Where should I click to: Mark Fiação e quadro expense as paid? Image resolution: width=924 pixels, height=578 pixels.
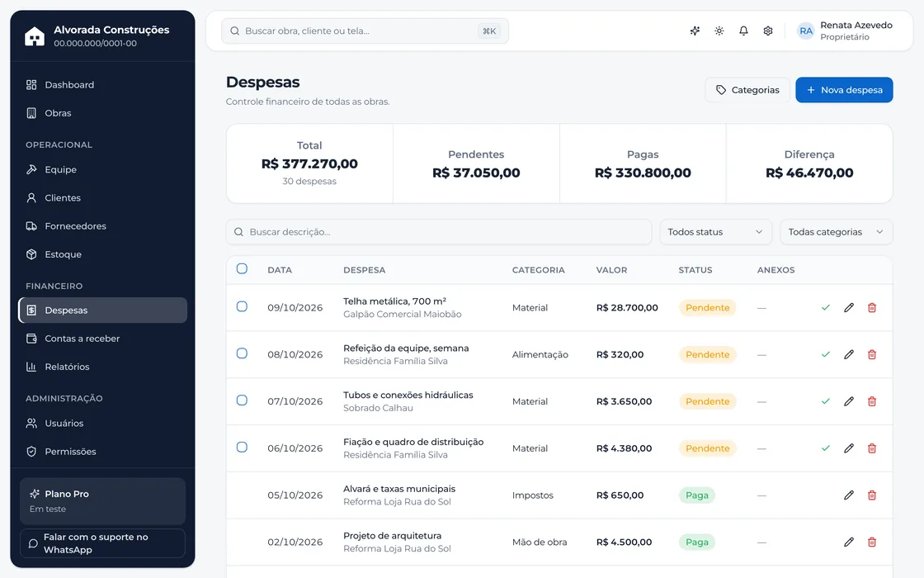point(826,448)
